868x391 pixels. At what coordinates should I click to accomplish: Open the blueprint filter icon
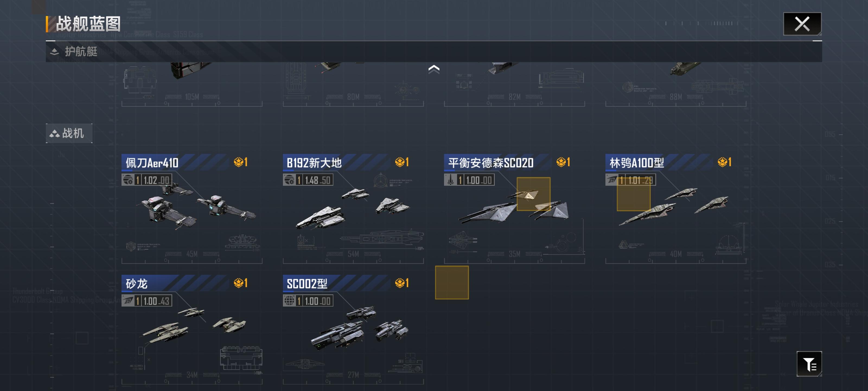tap(809, 364)
